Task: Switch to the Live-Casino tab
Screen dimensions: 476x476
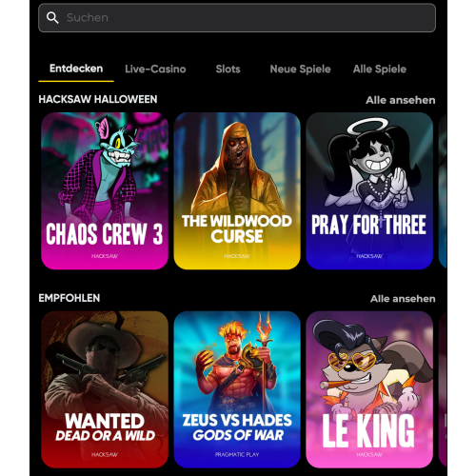Action: pos(155,69)
